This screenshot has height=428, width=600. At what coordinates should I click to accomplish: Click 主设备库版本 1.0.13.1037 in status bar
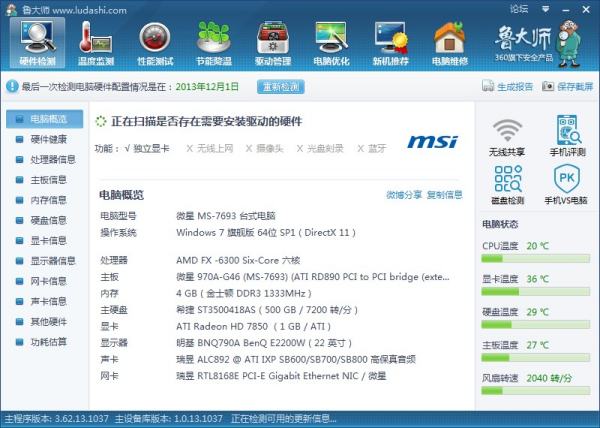click(x=168, y=419)
